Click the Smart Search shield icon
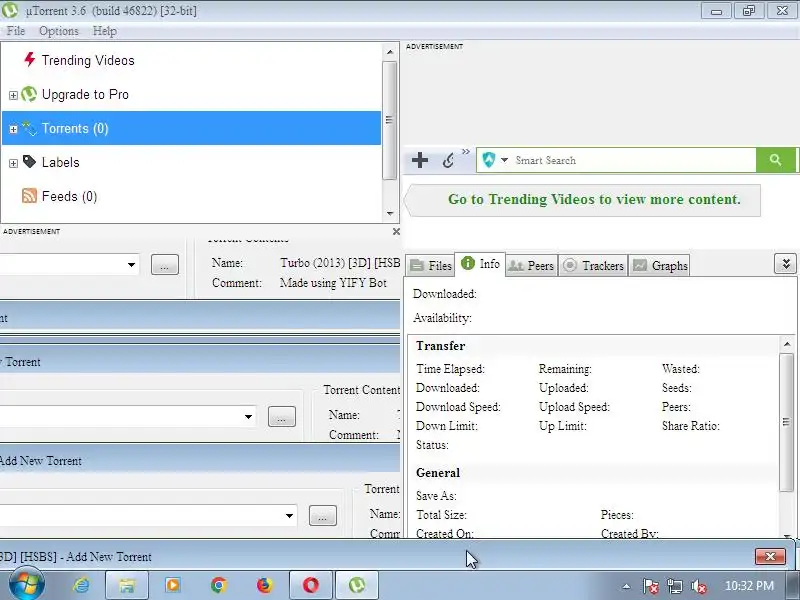This screenshot has height=600, width=800. (489, 160)
